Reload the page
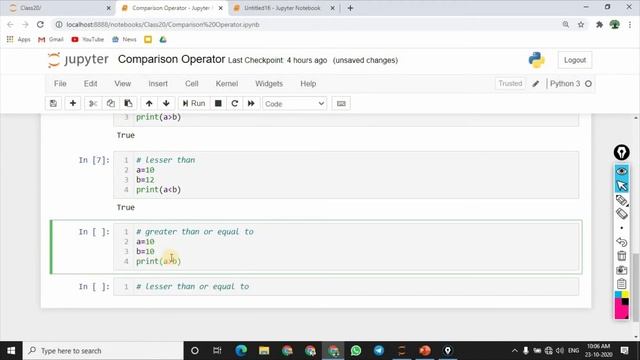Screen dimensions: 640x360 coord(40,24)
